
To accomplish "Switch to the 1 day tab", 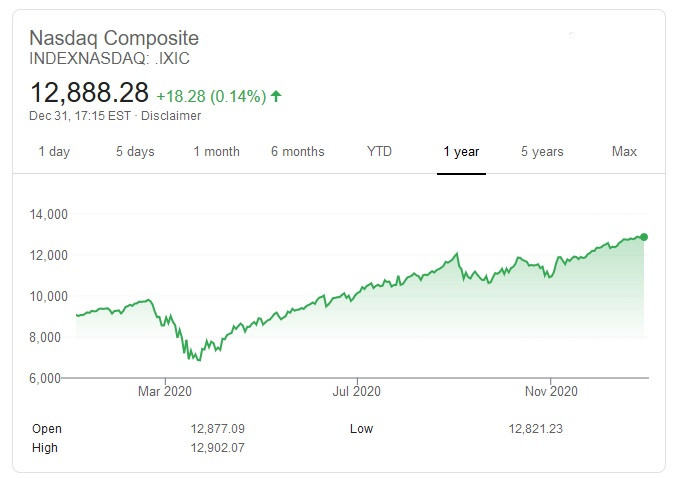I will (54, 152).
